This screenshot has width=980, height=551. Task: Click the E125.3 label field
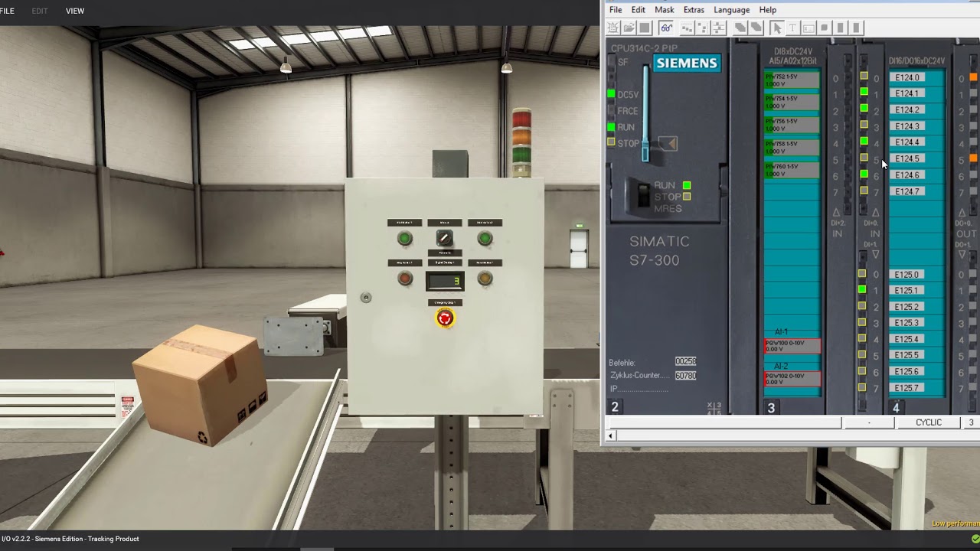(x=907, y=323)
